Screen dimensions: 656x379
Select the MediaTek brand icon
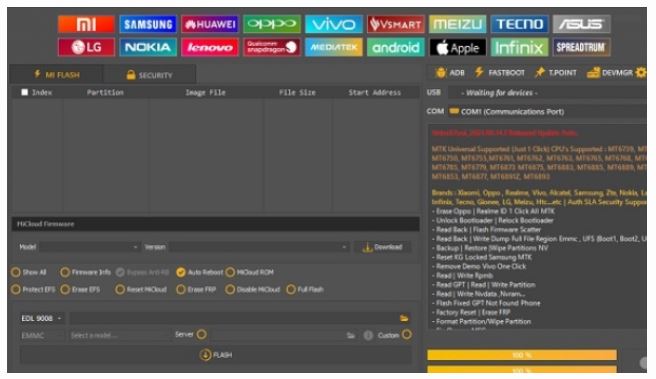333,47
